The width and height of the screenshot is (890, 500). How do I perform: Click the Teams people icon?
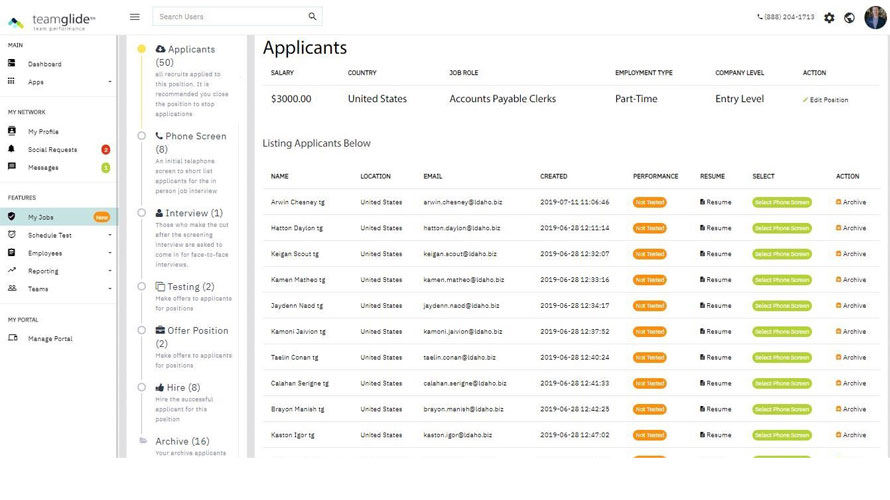click(12, 288)
